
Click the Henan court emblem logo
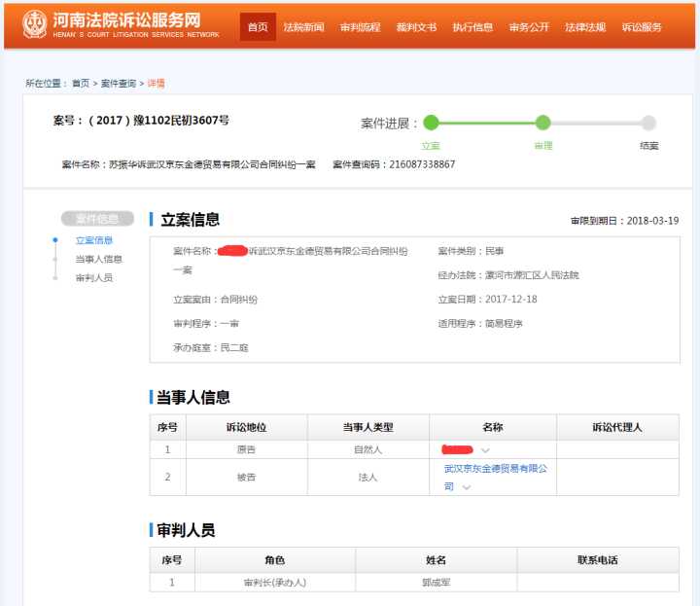click(x=34, y=23)
